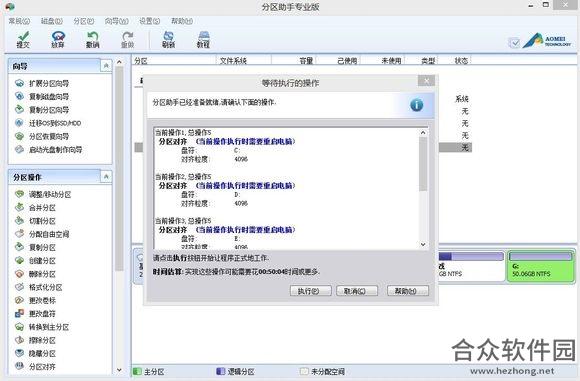Toggle the checkbox beside AOMEI logo
Viewport: 580px width, 381px height.
[515, 43]
